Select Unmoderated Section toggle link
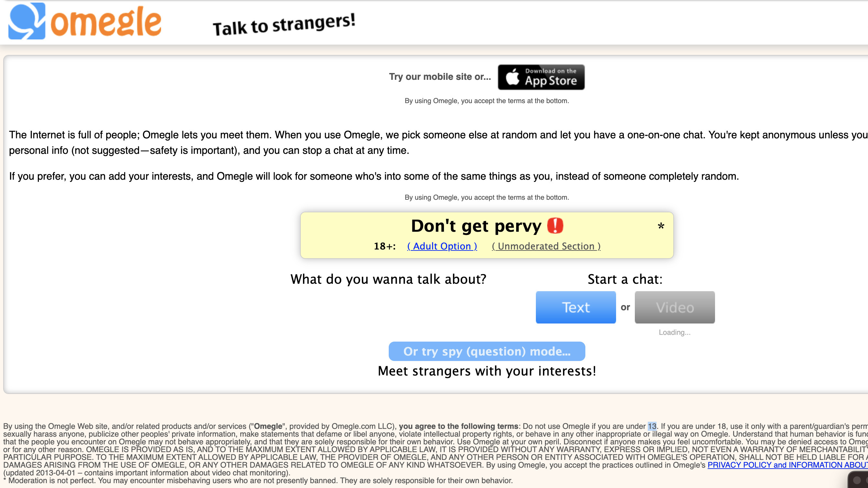 [546, 246]
